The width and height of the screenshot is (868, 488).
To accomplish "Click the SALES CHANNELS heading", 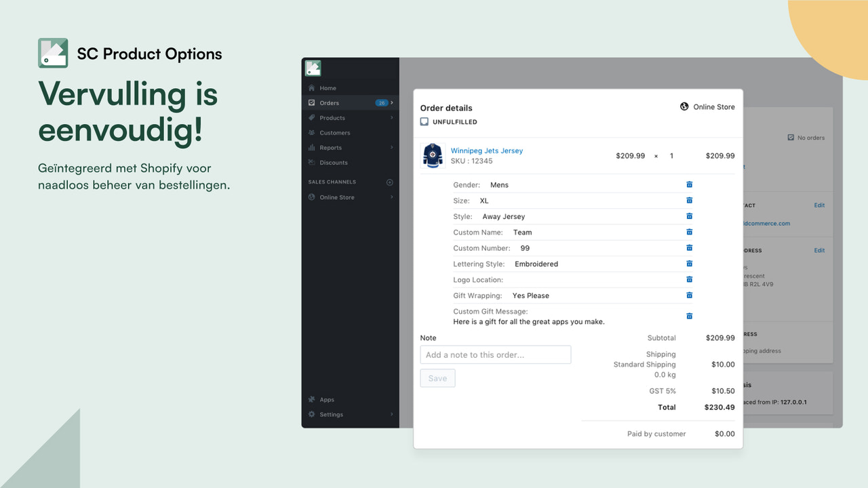I will 332,182.
